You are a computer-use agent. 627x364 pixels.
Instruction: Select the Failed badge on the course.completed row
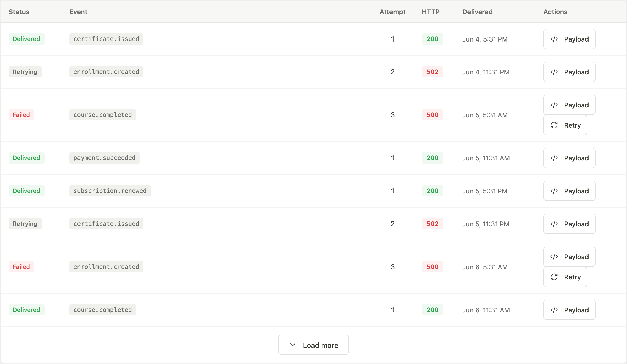(21, 115)
